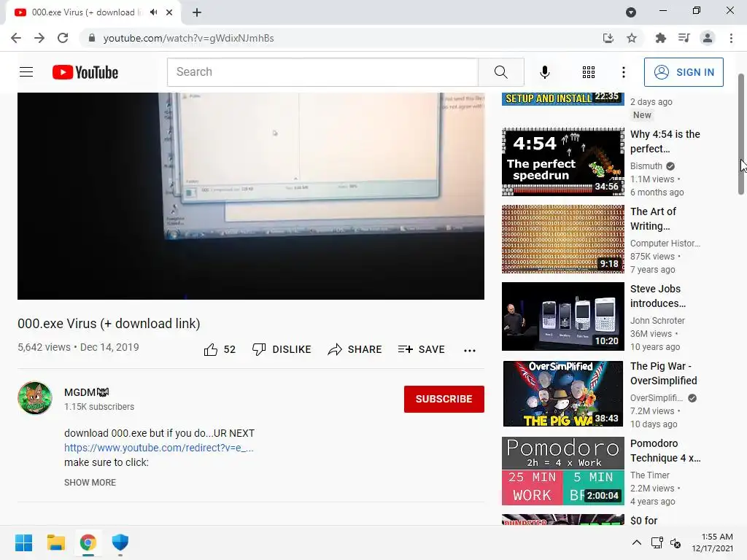The height and width of the screenshot is (560, 747).
Task: Open Pomodoro Technique video thumbnail
Action: point(562,471)
